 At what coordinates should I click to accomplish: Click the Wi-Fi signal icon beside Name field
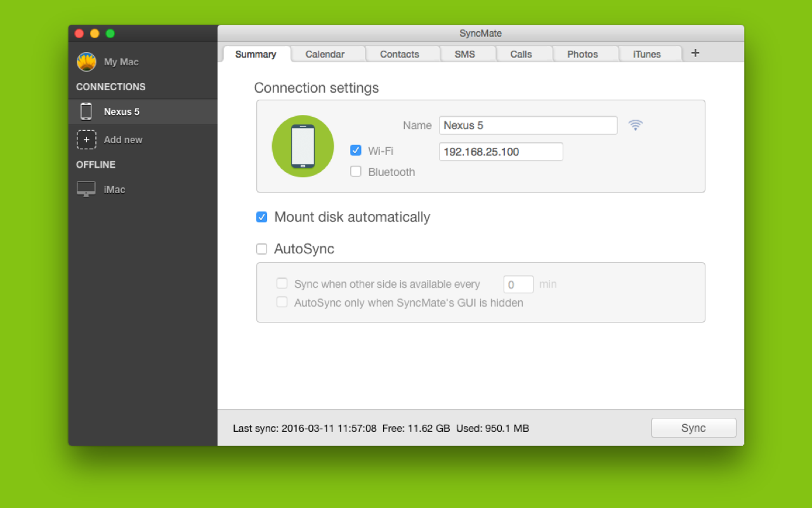[x=635, y=125]
